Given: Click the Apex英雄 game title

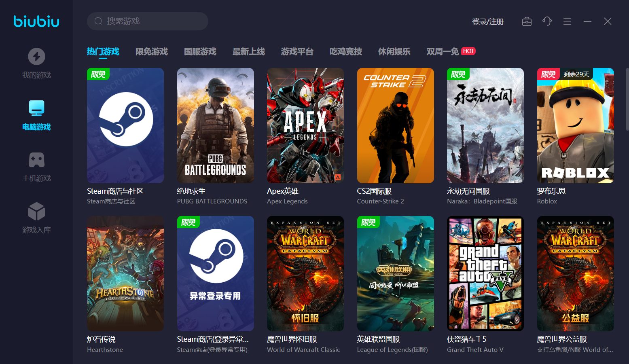Looking at the screenshot, I should click(283, 191).
